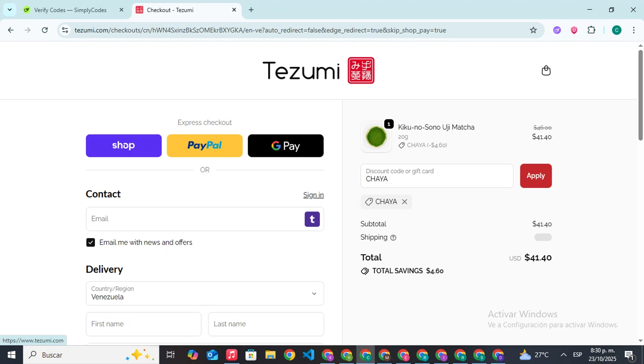Open Chrome profile 'D' taskbar icon
The height and width of the screenshot is (364, 644).
click(x=498, y=355)
